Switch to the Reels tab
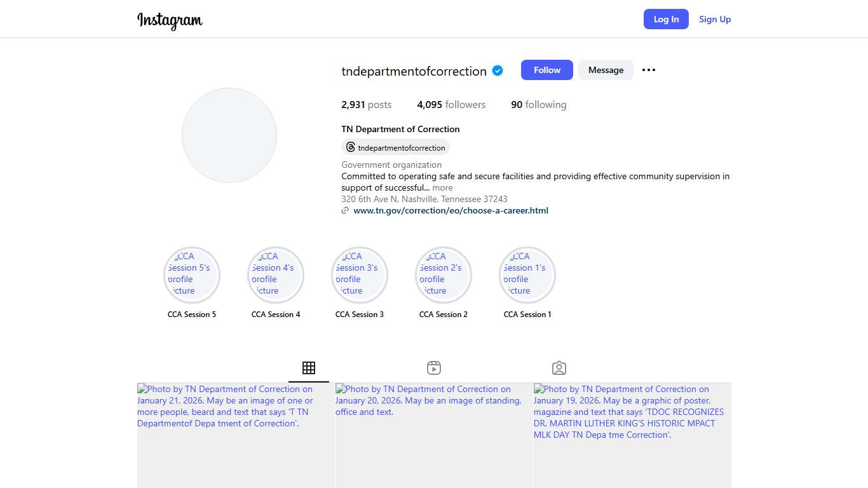 point(434,368)
